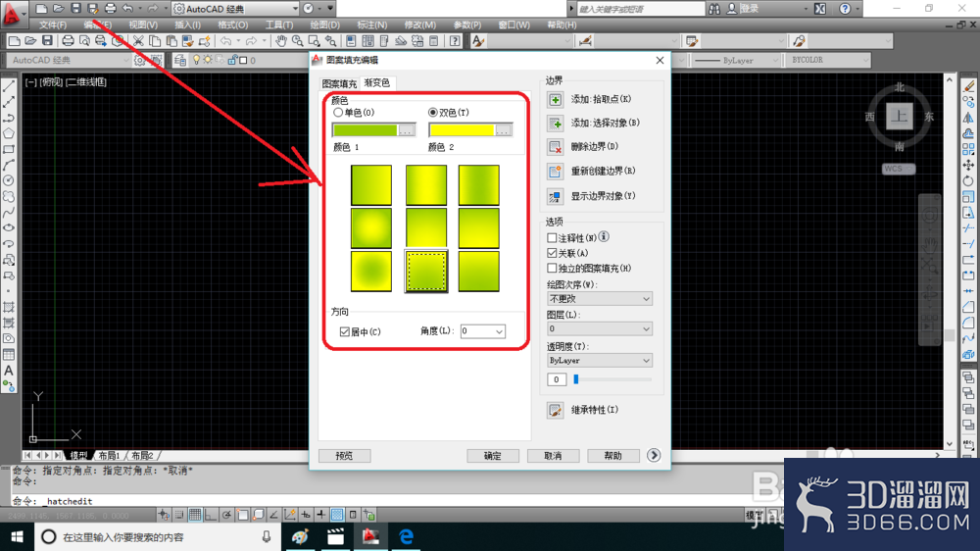Switch to the 图案填充 Hatch tab

tap(339, 83)
